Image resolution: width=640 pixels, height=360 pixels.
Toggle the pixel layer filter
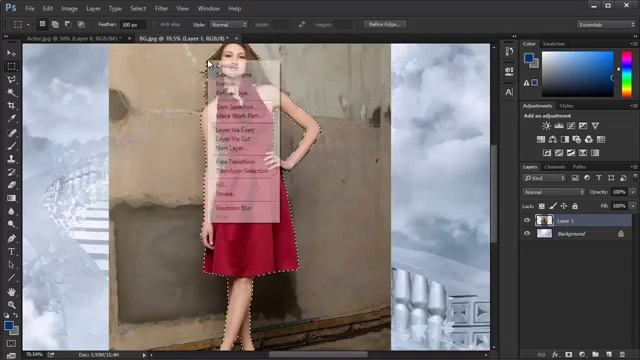point(575,178)
